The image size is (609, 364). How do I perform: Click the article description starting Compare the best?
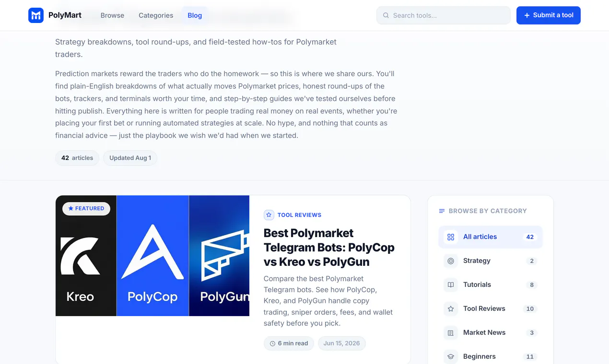coord(329,301)
